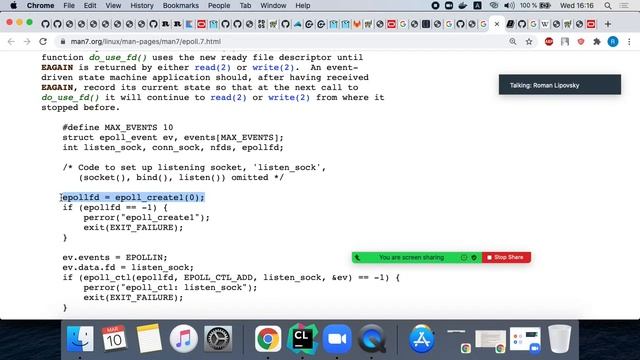Open Calendar from the Dock
The image size is (640, 360).
pos(114,339)
